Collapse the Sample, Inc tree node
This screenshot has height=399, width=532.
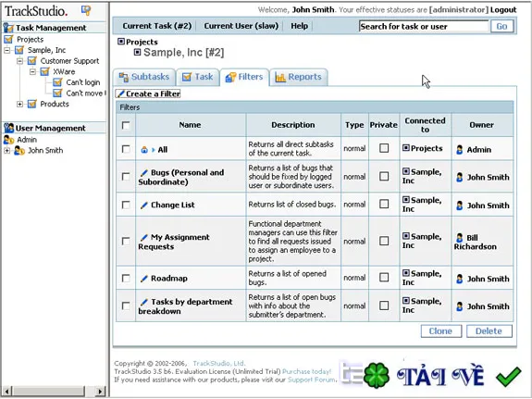pos(6,50)
